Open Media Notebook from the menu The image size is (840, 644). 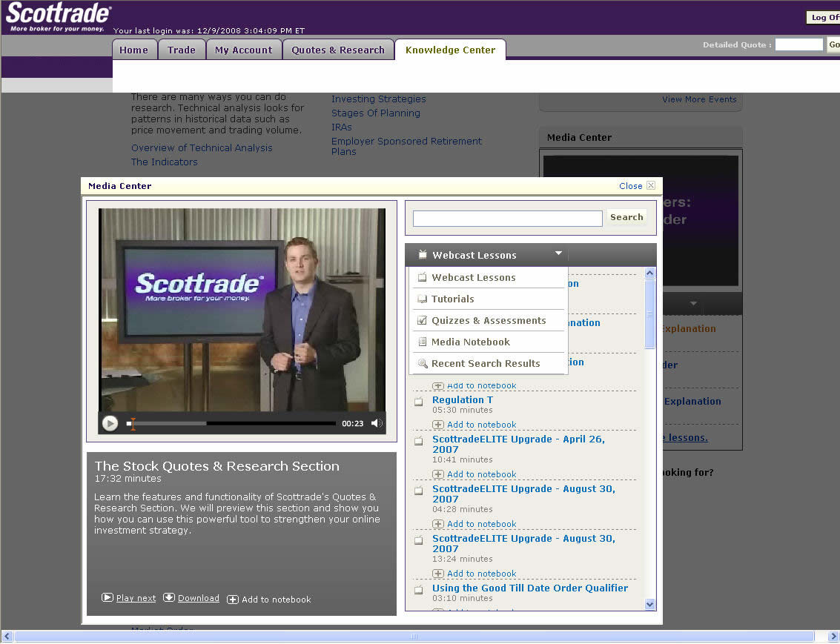(470, 342)
